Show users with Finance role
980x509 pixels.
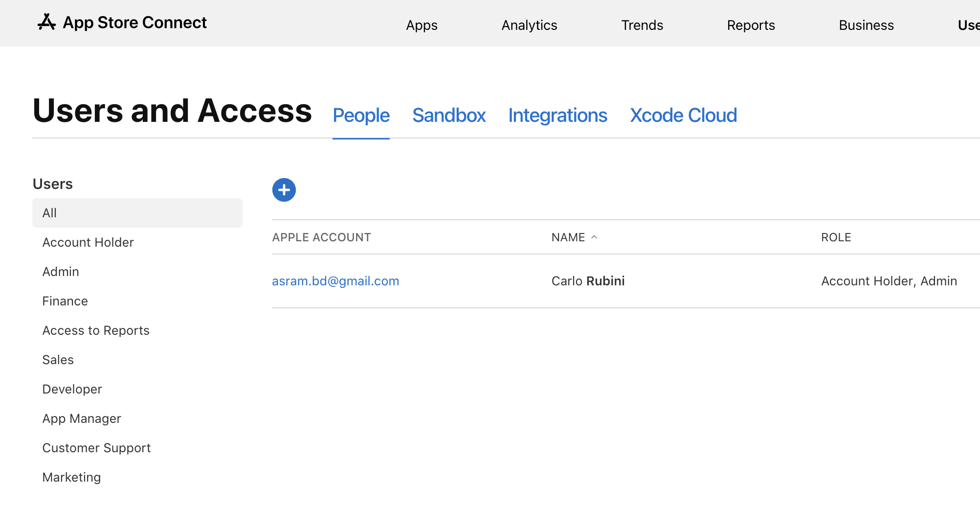click(65, 301)
